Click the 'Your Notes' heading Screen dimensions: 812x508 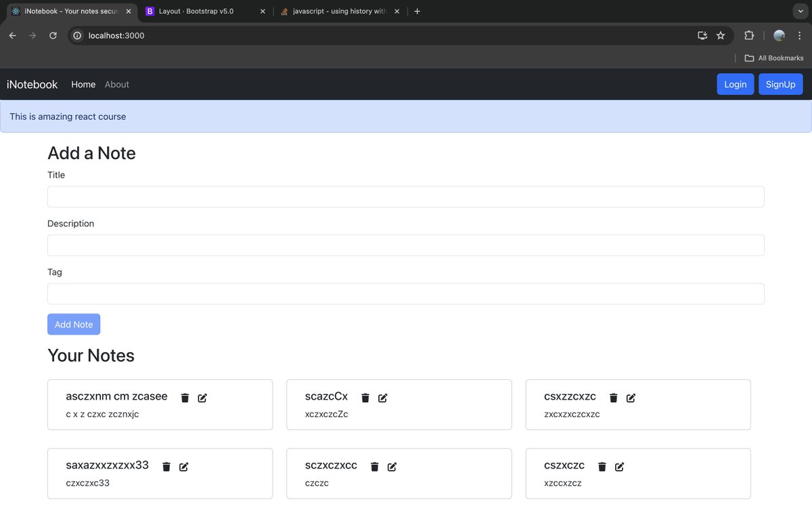click(91, 356)
